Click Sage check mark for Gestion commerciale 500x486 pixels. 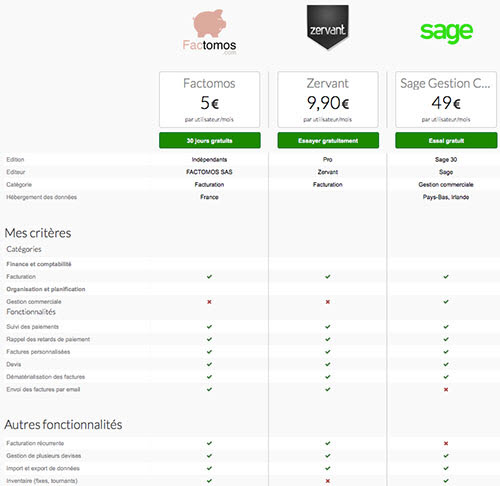(x=446, y=302)
